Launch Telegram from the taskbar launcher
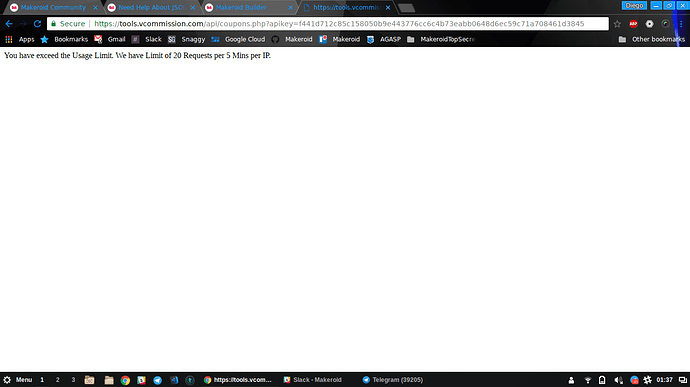 click(x=158, y=380)
